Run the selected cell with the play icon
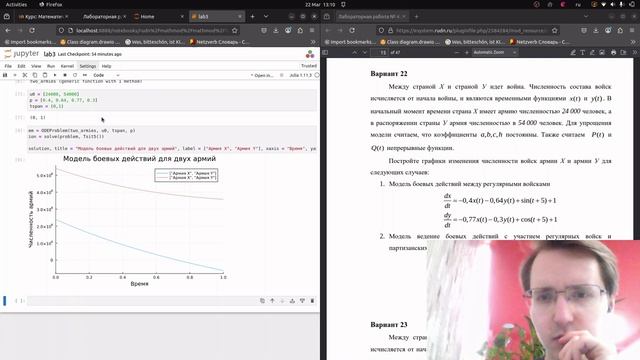 tap(55, 75)
